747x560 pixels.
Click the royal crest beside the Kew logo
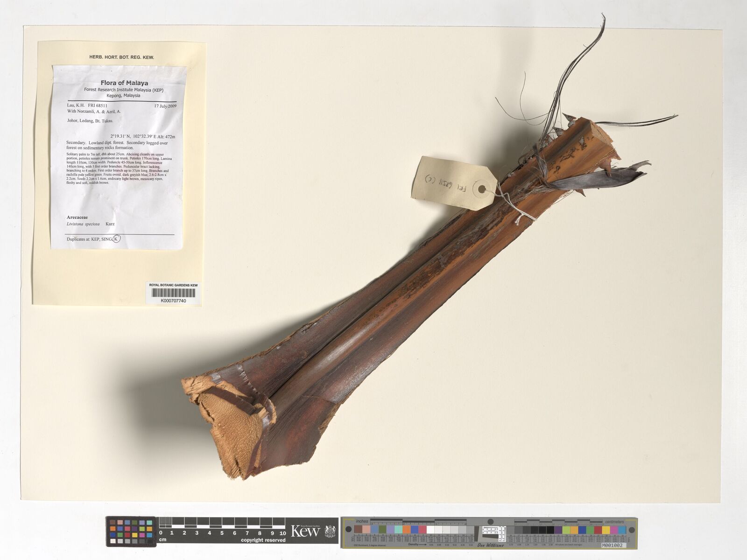pyautogui.click(x=330, y=531)
